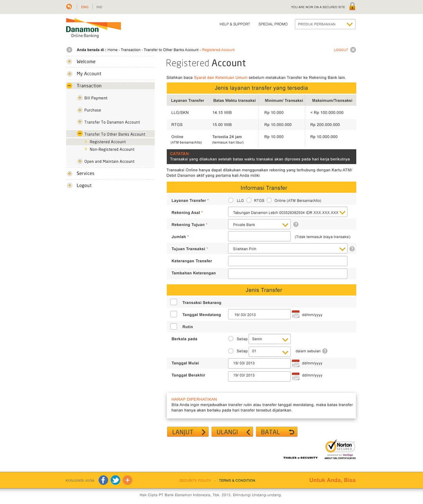This screenshot has width=423, height=504.
Task: Open the calendar icon beside Tanggal Mendatang
Action: click(x=295, y=314)
